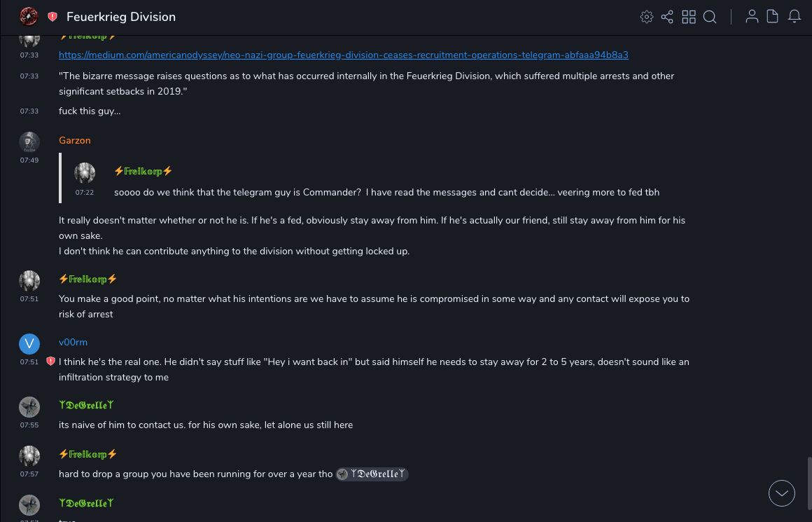
Task: Click the quoted reply avatar at 07:22
Action: (x=85, y=173)
